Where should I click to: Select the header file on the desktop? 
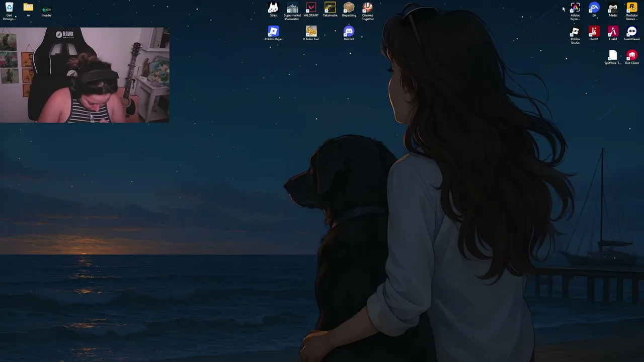pos(47,11)
